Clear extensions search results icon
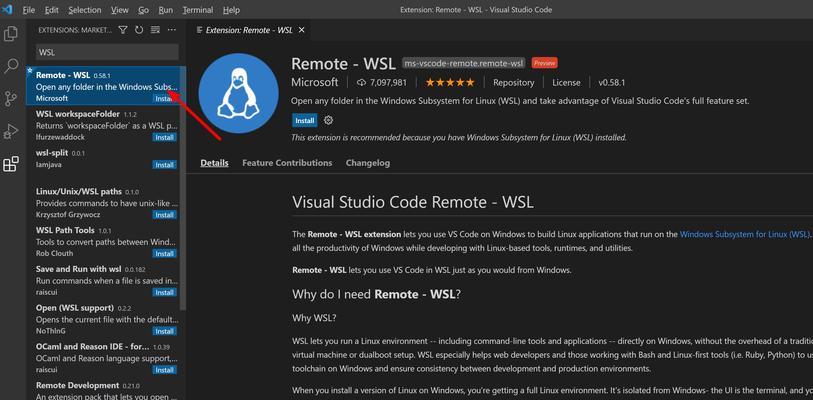The height and width of the screenshot is (400, 813). pyautogui.click(x=155, y=30)
